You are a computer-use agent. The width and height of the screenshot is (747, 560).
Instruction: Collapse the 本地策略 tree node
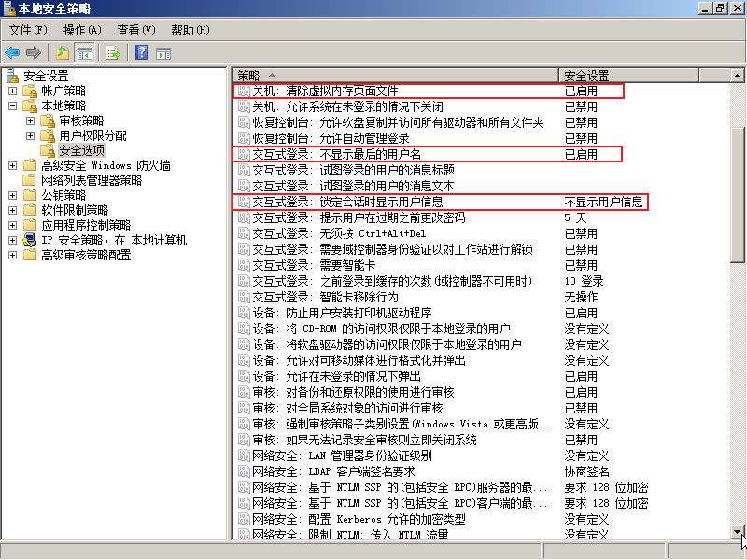pyautogui.click(x=13, y=105)
